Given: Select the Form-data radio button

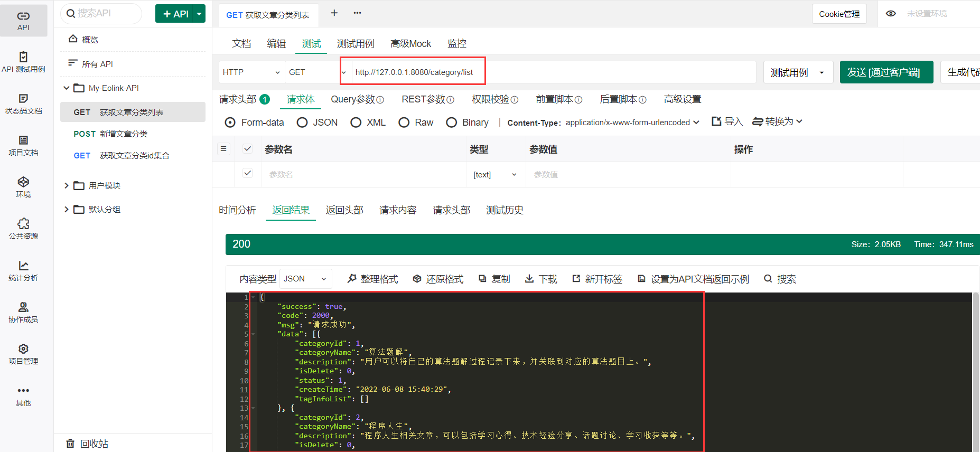Looking at the screenshot, I should click(x=230, y=123).
